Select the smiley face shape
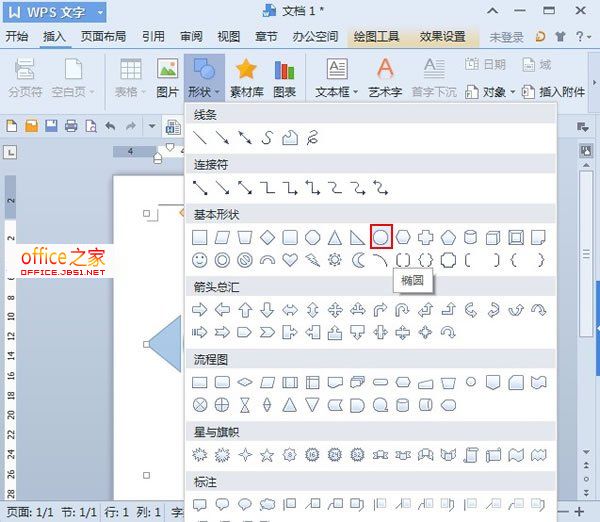Screen dimensions: 600x522 [x=200, y=260]
